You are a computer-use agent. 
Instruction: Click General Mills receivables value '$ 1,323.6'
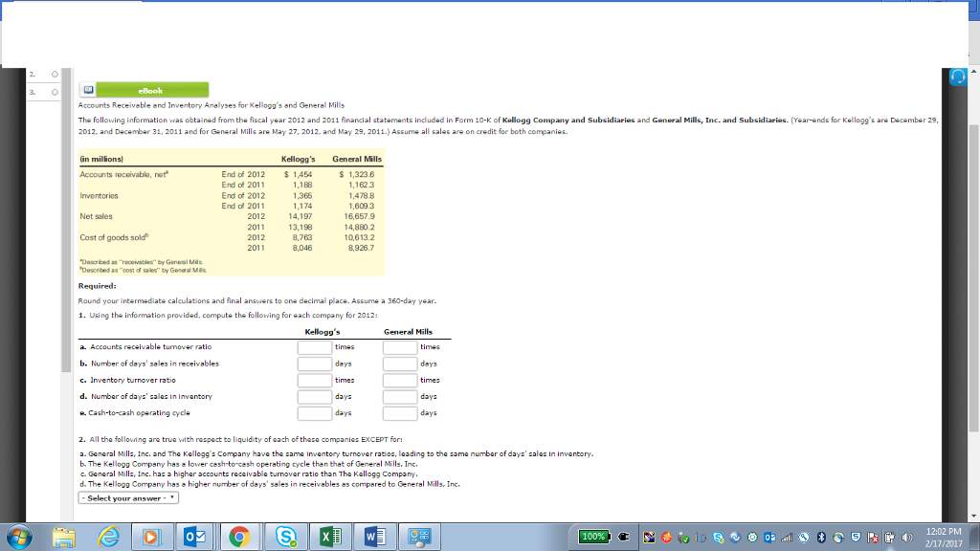click(x=357, y=175)
